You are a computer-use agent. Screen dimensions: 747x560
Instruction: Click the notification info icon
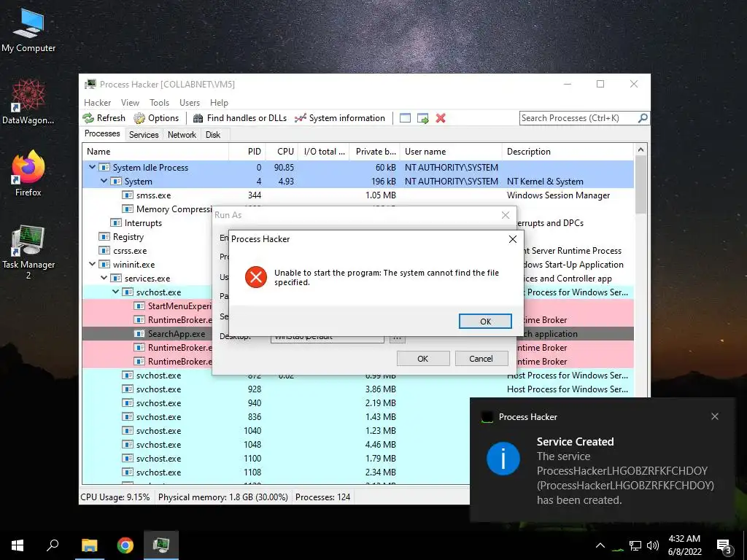tap(503, 459)
